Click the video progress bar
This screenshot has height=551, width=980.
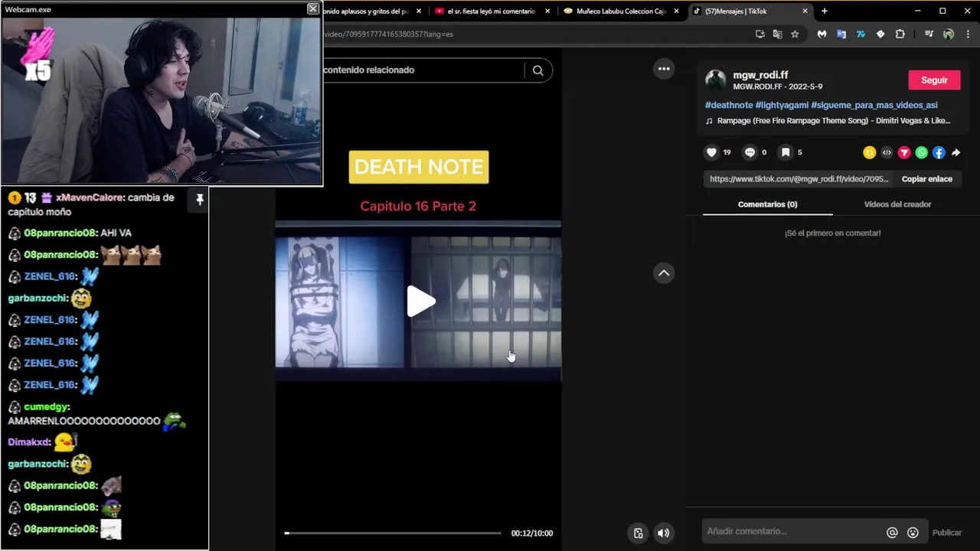coord(393,533)
